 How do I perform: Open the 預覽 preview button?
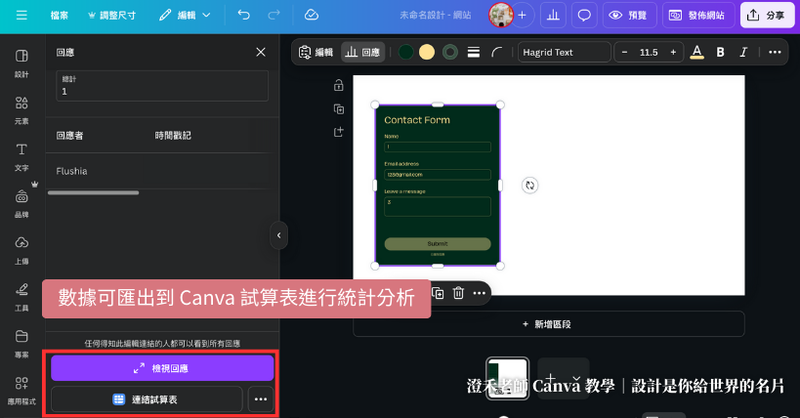[x=629, y=15]
